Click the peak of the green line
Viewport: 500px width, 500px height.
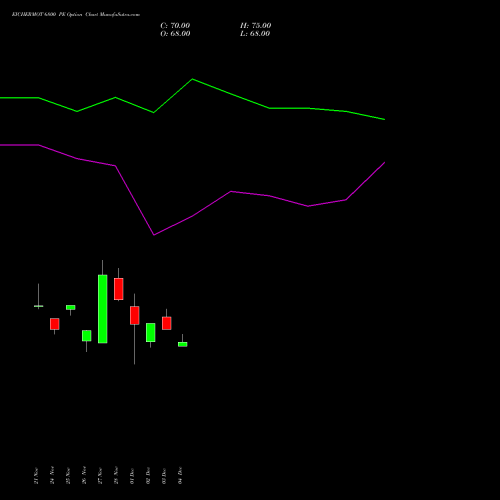click(192, 79)
